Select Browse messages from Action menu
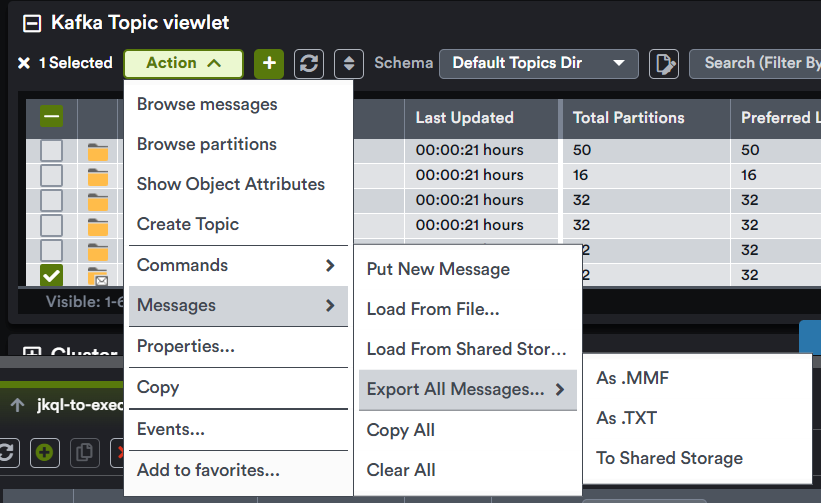This screenshot has width=821, height=503. [238, 105]
